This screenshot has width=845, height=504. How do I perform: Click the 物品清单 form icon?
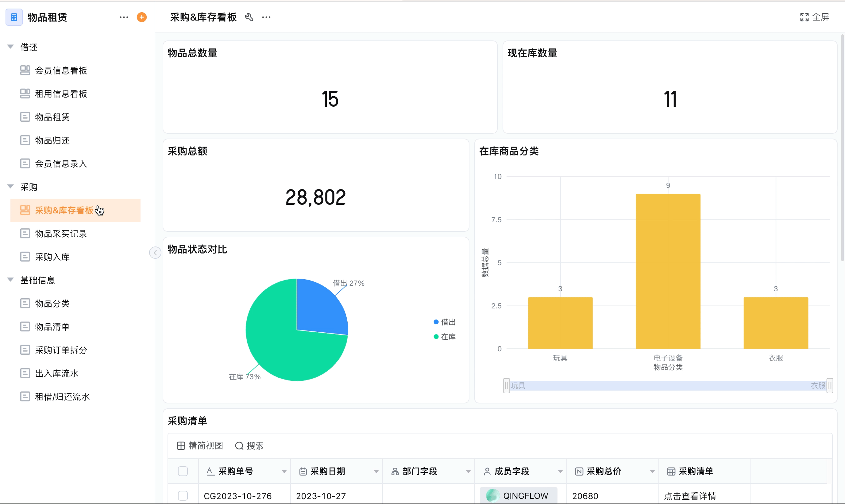click(x=25, y=327)
